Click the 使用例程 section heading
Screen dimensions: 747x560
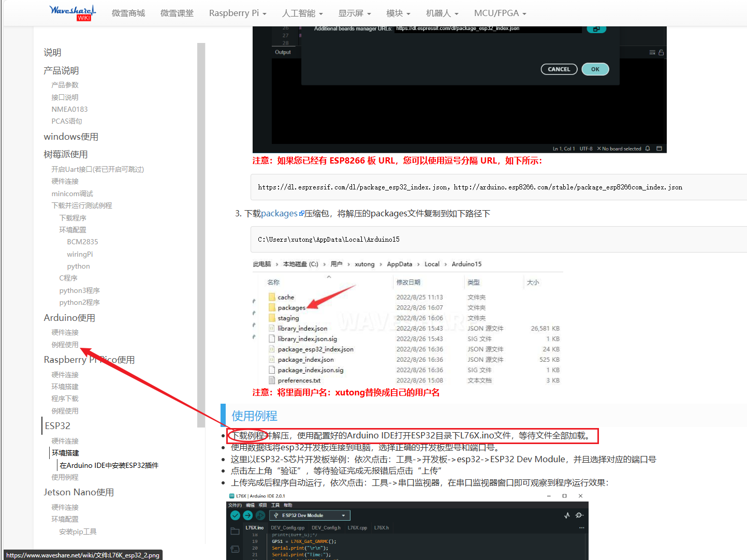[254, 416]
